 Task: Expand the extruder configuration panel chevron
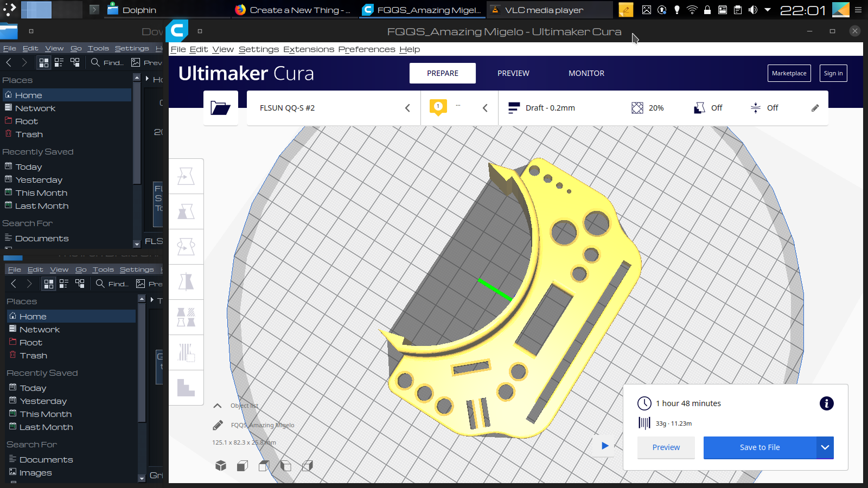(x=485, y=108)
